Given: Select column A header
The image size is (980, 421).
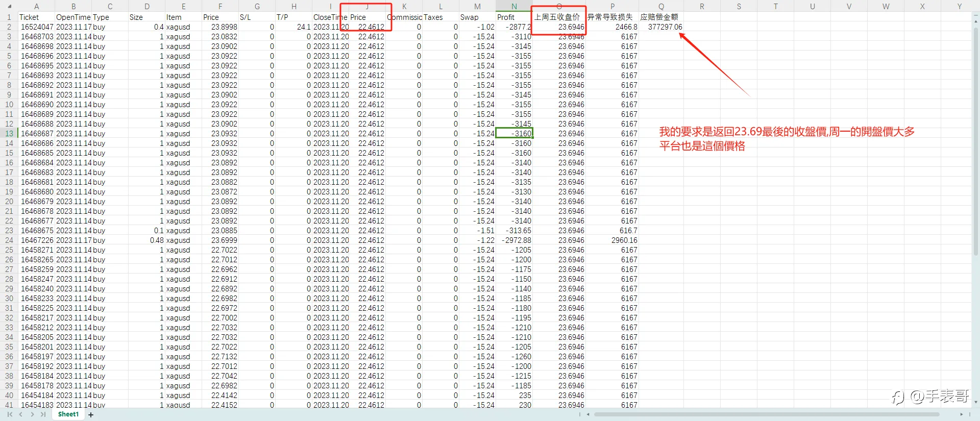Looking at the screenshot, I should click(x=37, y=6).
